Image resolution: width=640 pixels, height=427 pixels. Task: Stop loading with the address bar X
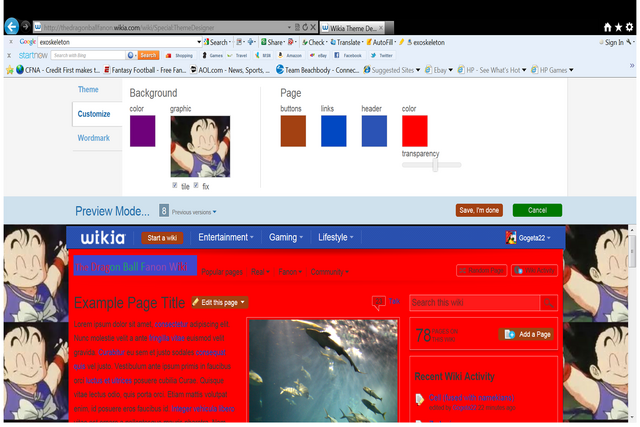coord(313,27)
